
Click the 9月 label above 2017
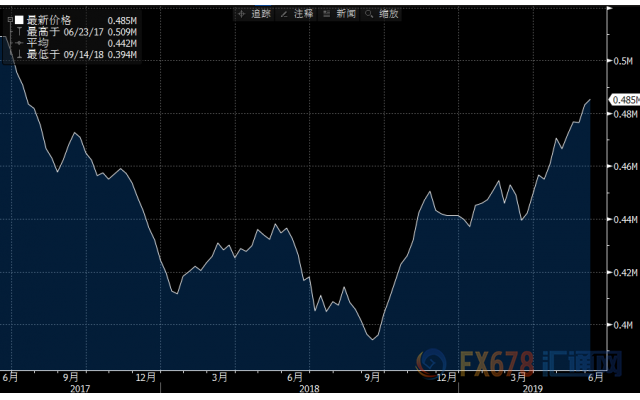point(71,377)
